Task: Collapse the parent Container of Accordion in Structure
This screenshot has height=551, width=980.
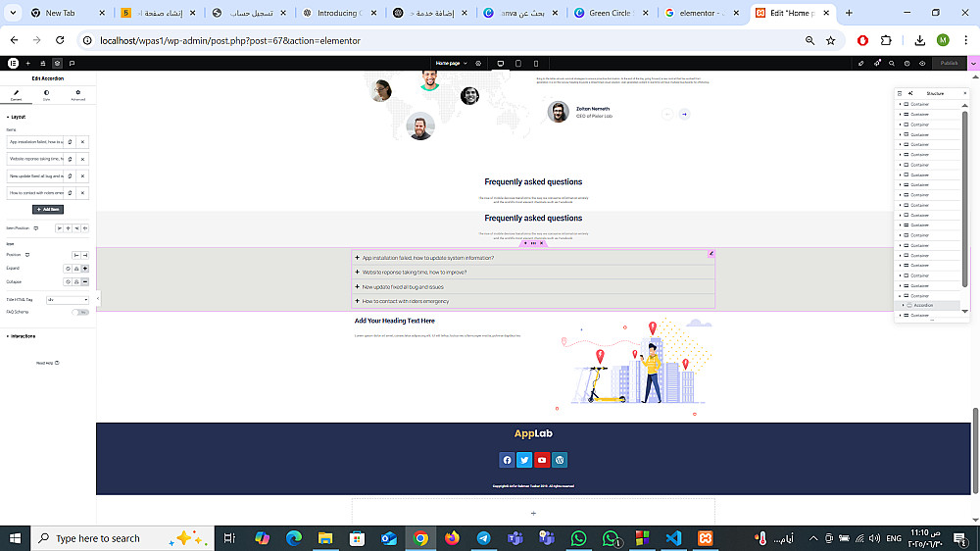Action: click(x=900, y=296)
